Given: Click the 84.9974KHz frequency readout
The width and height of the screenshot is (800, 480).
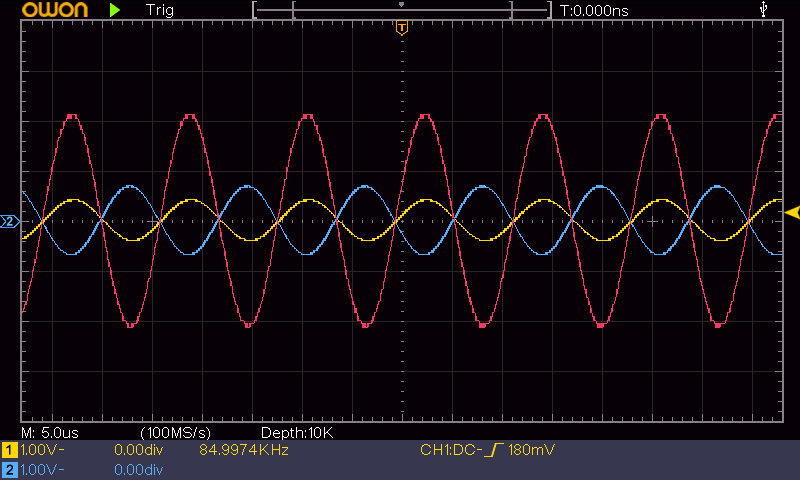Looking at the screenshot, I should pos(244,451).
